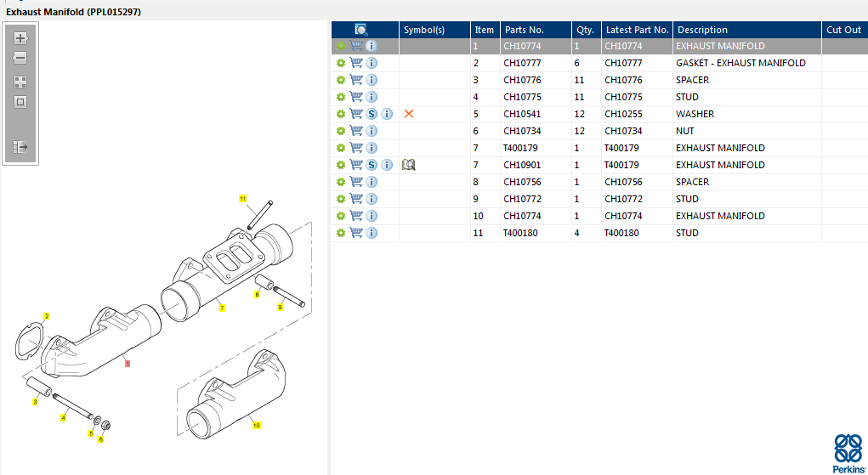Open info for item 1 CH10774

tap(372, 46)
